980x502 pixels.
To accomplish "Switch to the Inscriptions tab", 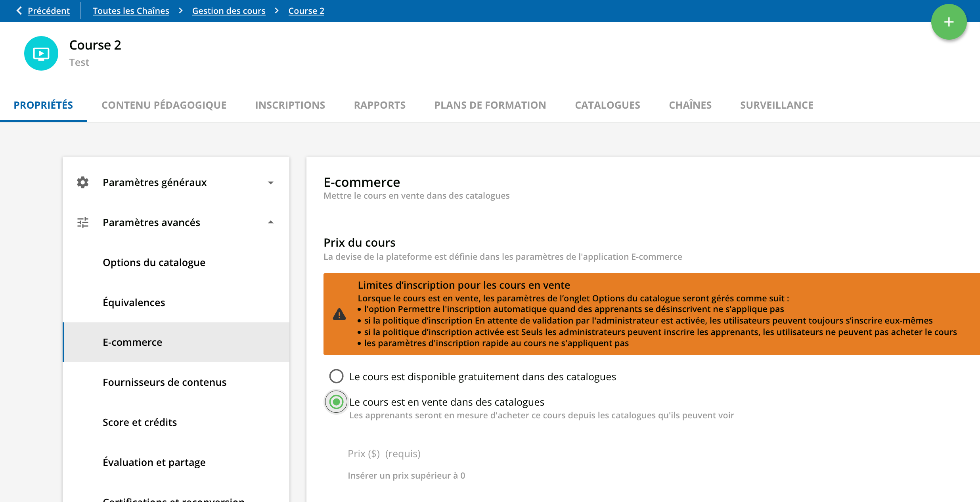I will coord(290,105).
